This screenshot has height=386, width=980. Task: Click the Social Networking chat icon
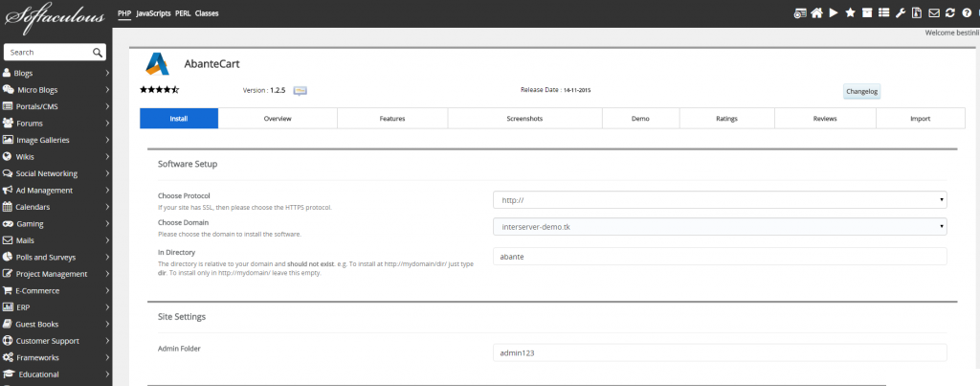click(x=8, y=173)
